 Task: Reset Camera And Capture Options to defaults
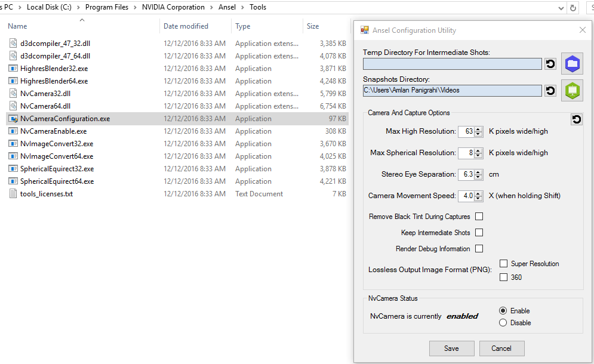tap(577, 120)
